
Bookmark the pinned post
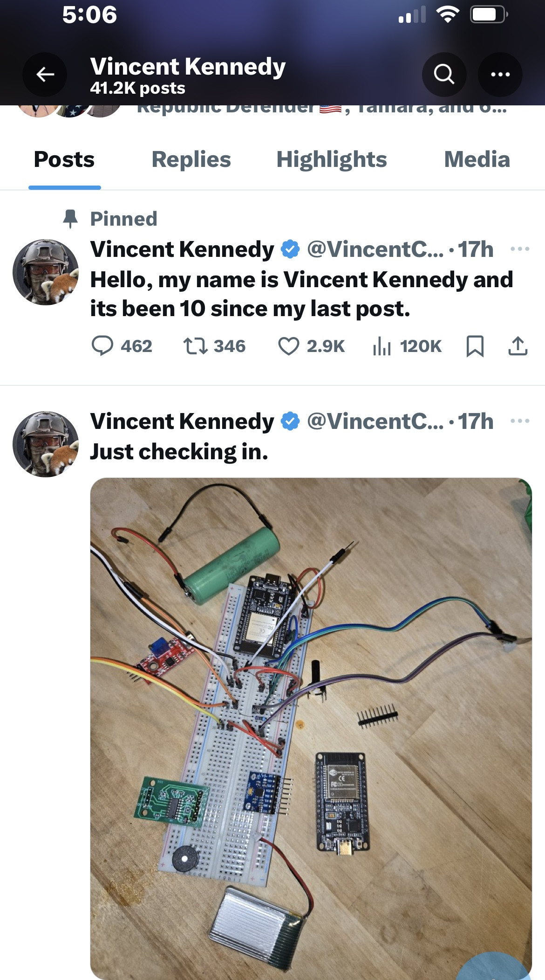(475, 346)
